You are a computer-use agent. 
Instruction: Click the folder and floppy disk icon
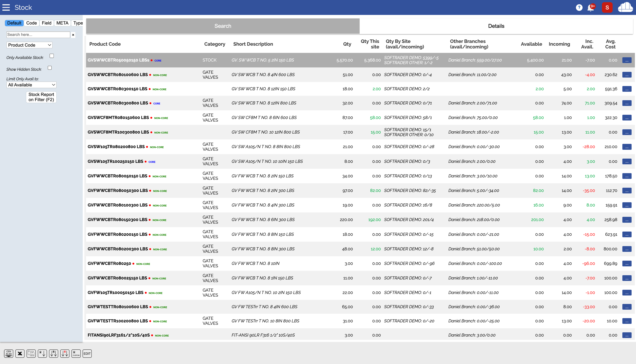[x=31, y=353]
